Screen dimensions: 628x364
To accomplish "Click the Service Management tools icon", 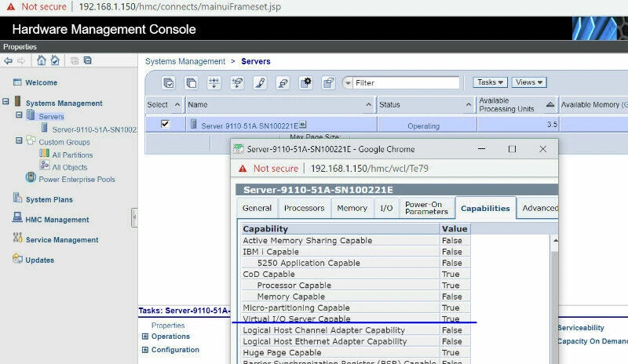I will click(x=17, y=238).
